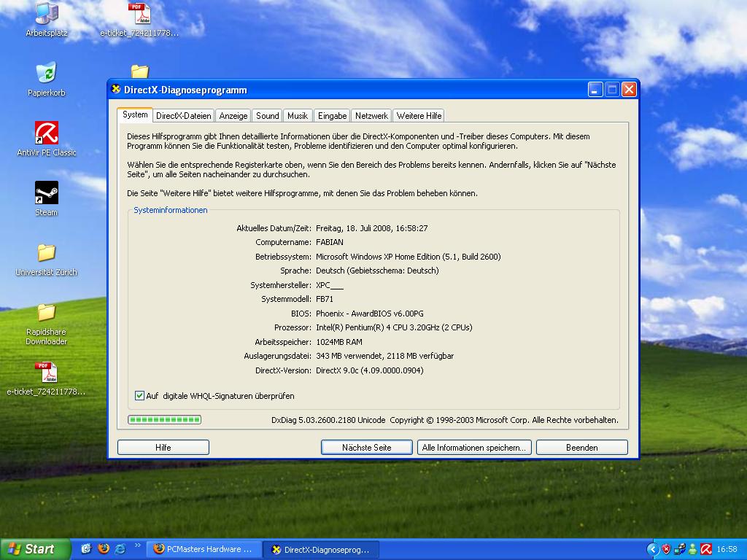
Task: Click the Phoenix - AwardBIOS v6.00PG text
Action: (370, 314)
